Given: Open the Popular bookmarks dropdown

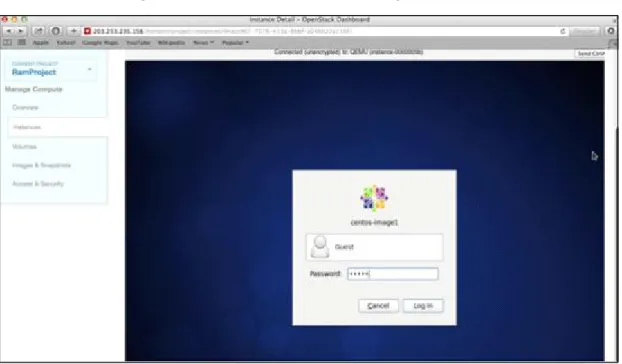Looking at the screenshot, I should [235, 42].
